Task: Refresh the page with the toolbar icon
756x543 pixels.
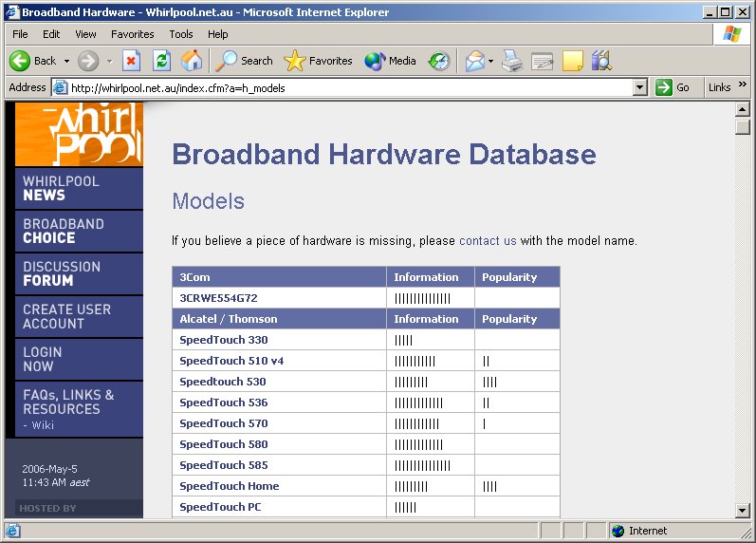Action: tap(161, 61)
